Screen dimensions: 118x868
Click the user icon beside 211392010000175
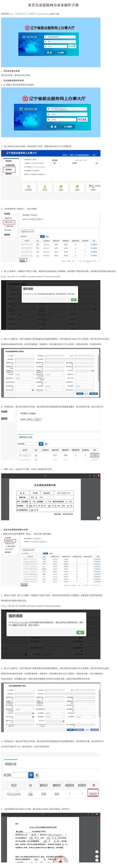pyautogui.click(x=46, y=37)
